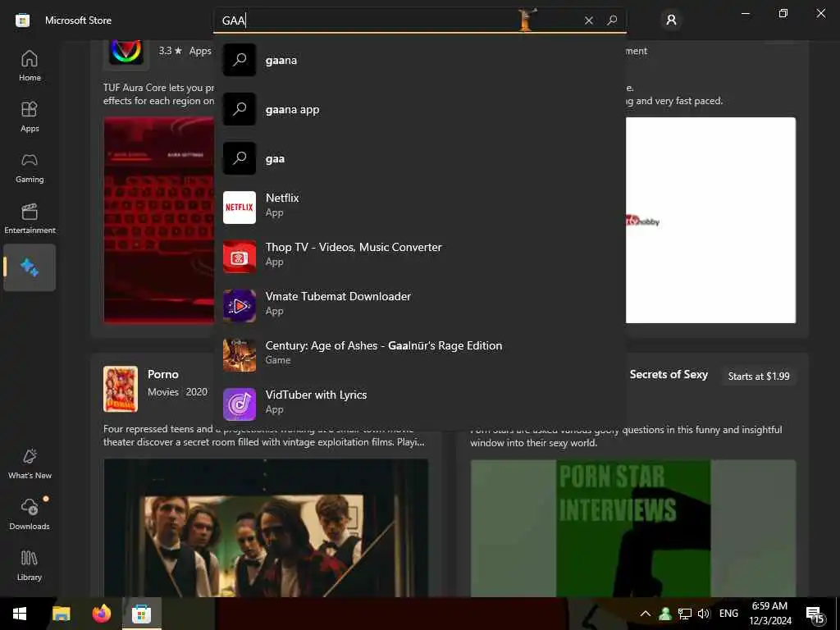Image resolution: width=840 pixels, height=630 pixels.
Task: Click the 3.3 star rating text
Action: click(171, 51)
